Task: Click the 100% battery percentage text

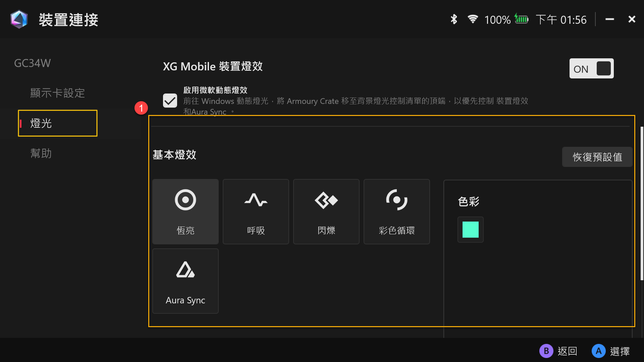Action: (497, 20)
